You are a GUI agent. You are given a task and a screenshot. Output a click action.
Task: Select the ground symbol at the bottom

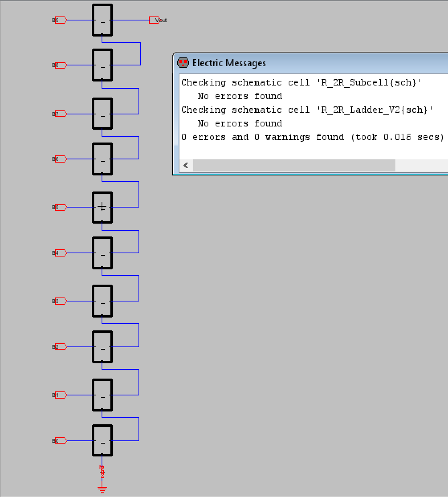point(102,489)
